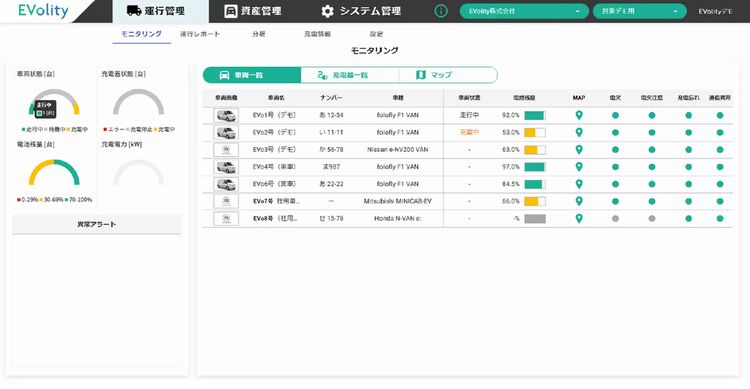This screenshot has height=389, width=750.
Task: Click the vehicle thumbnail for EVo4号
Action: (x=226, y=167)
